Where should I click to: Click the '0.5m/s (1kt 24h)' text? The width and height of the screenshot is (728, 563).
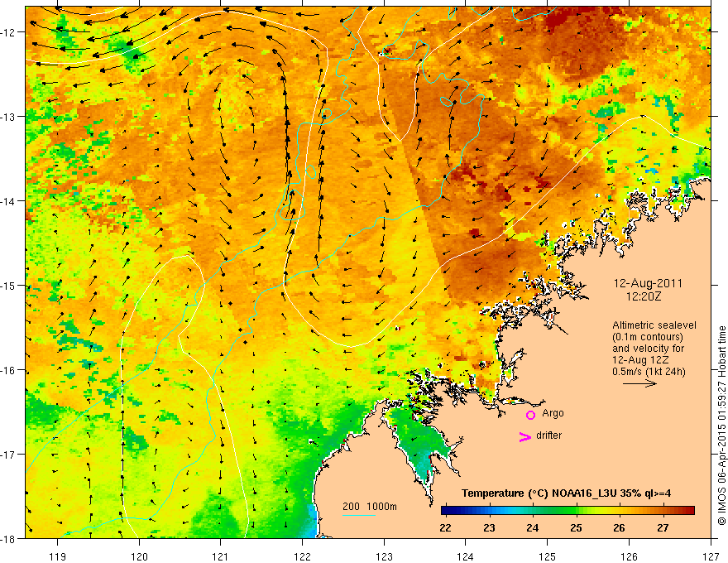tap(649, 372)
